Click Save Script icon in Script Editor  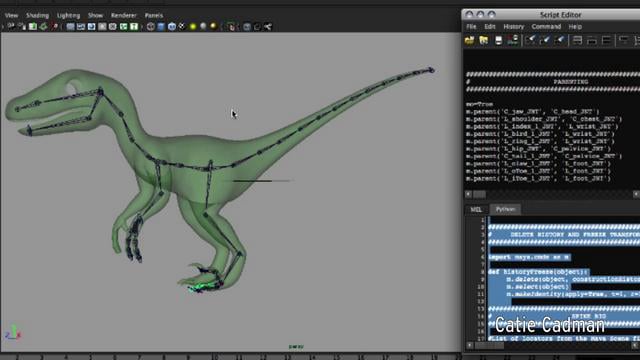tap(498, 40)
